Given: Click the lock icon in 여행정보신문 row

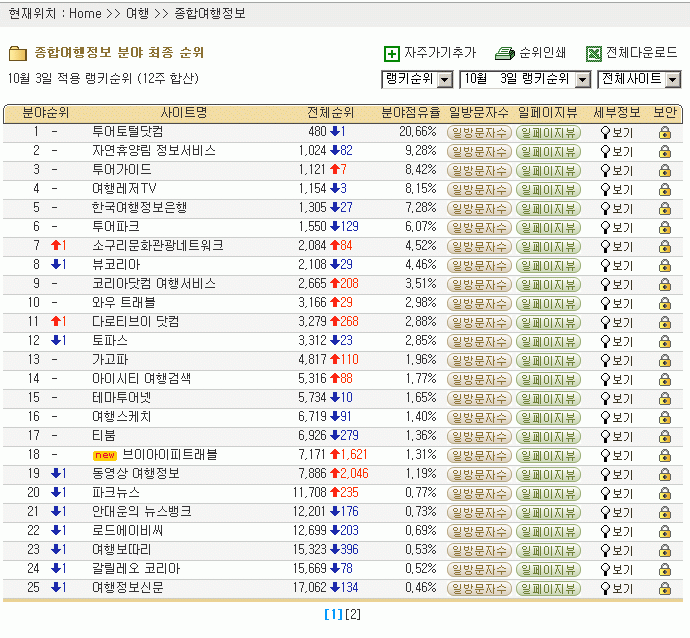Looking at the screenshot, I should [664, 588].
